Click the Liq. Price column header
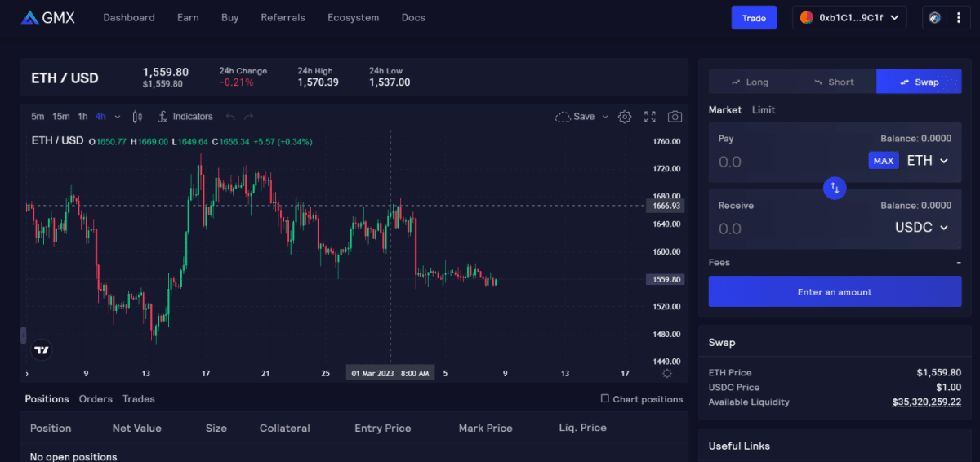Image resolution: width=980 pixels, height=462 pixels. click(x=582, y=428)
